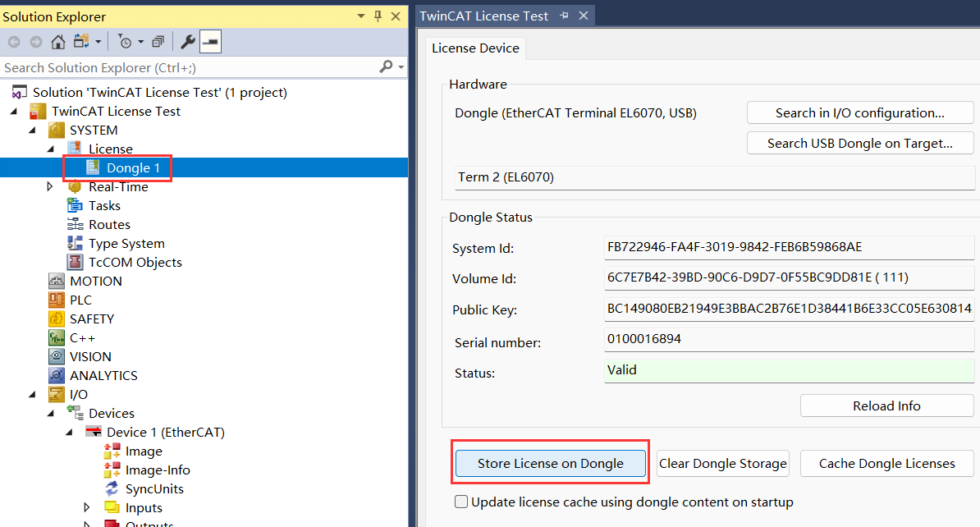Expand the Inputs node
Screen dimensions: 980x527
pos(87,507)
